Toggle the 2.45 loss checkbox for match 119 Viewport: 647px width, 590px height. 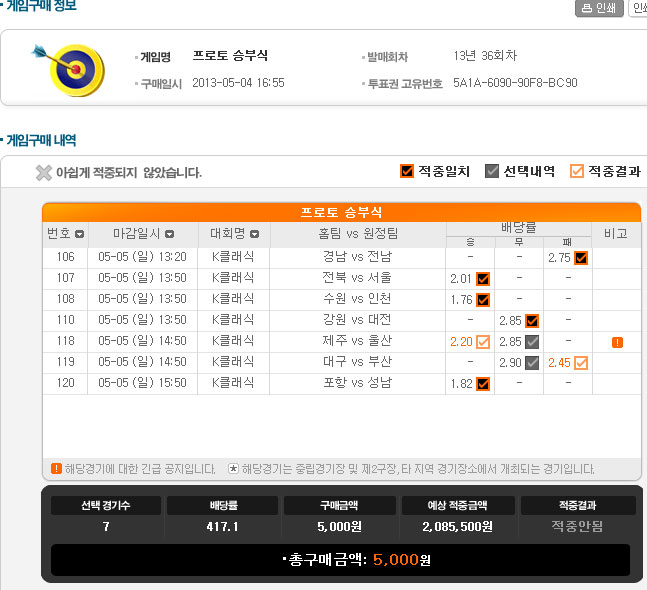581,363
